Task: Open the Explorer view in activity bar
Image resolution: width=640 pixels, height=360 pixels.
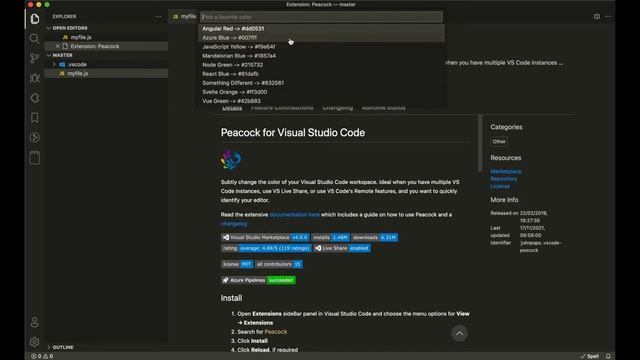Action: [35, 19]
